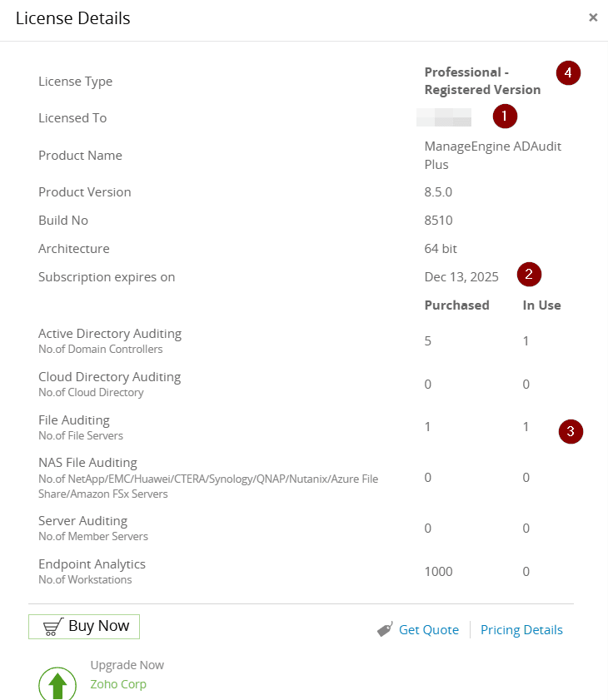
Task: Click red marker number 1
Action: tap(505, 116)
